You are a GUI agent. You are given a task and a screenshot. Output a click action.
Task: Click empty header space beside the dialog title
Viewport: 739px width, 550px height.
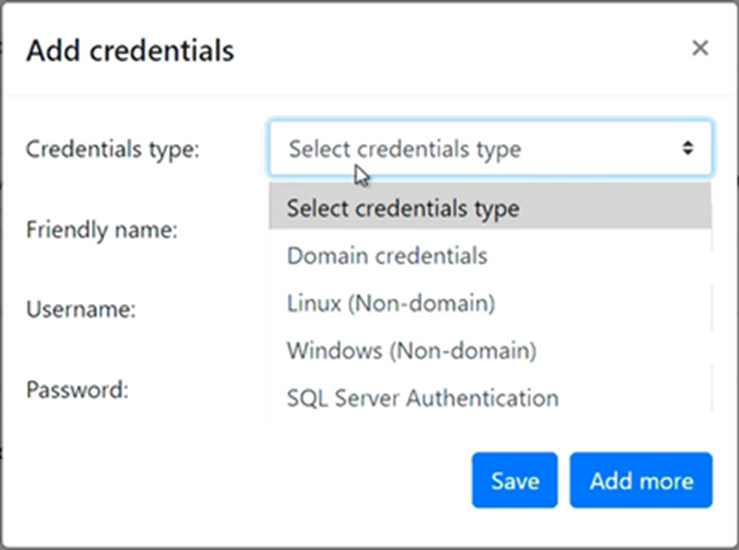[x=450, y=50]
